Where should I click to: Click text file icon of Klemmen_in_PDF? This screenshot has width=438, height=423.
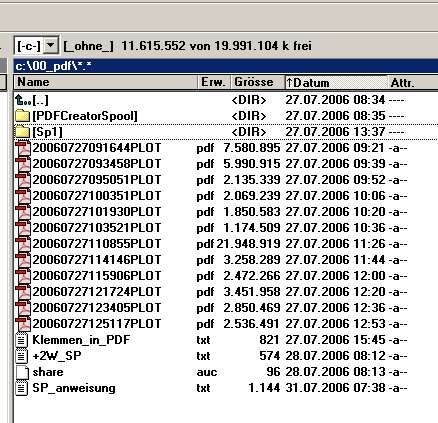[x=22, y=340]
